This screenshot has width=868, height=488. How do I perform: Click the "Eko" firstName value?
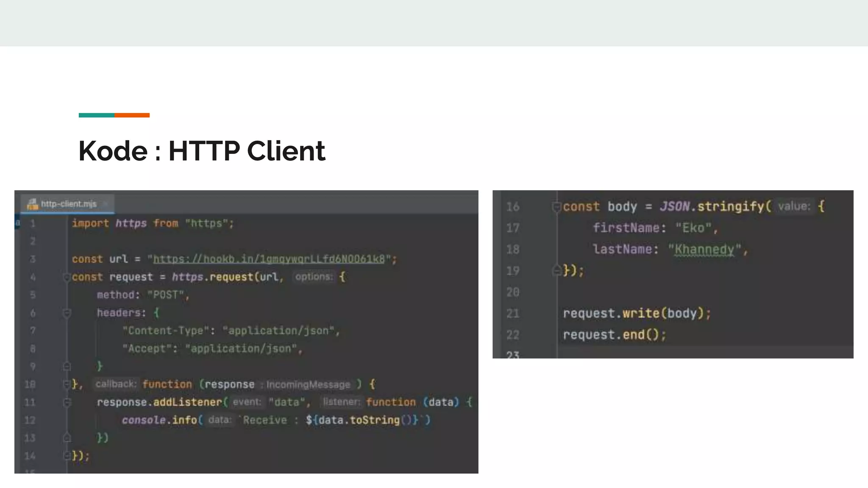click(x=693, y=228)
